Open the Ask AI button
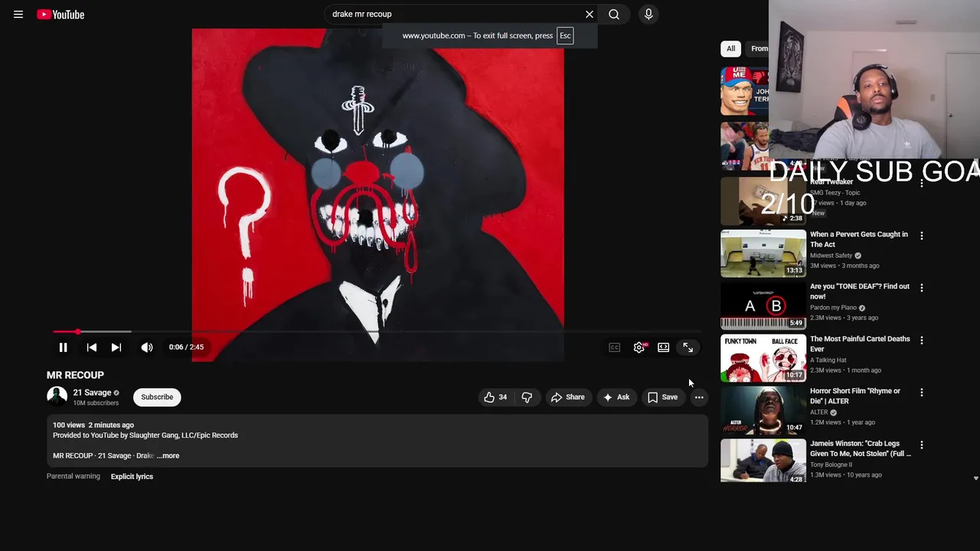 616,397
